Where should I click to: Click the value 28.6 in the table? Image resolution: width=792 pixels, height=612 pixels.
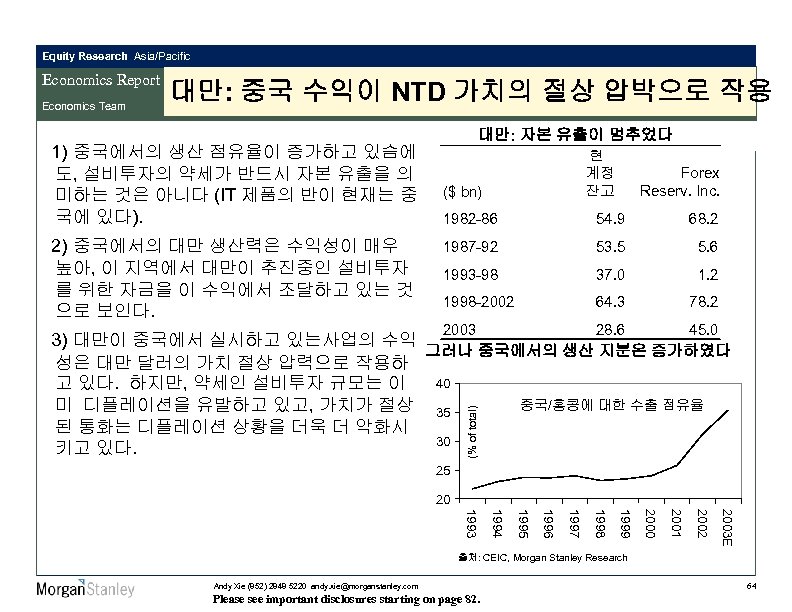610,330
